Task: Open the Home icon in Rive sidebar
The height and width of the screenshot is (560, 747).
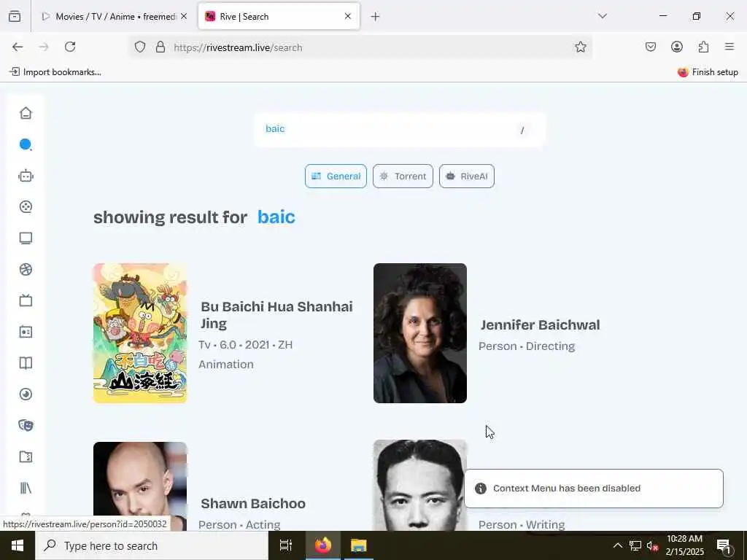Action: (26, 113)
